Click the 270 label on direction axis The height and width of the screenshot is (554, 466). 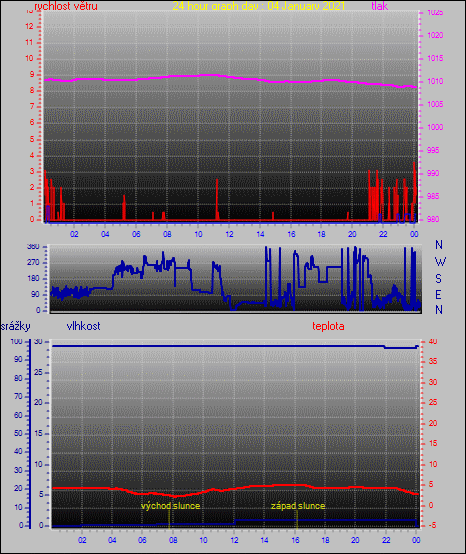click(x=33, y=263)
